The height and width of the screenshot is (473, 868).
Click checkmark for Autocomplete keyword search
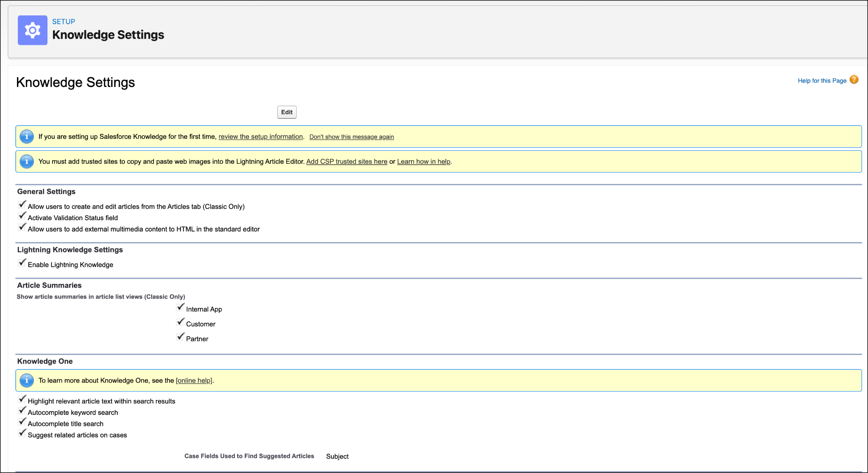tap(22, 411)
